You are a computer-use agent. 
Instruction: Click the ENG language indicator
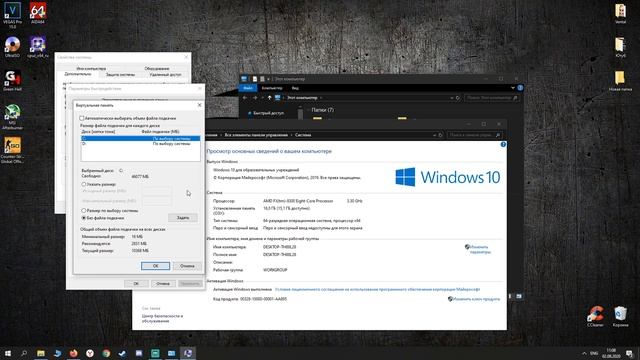[x=594, y=353]
